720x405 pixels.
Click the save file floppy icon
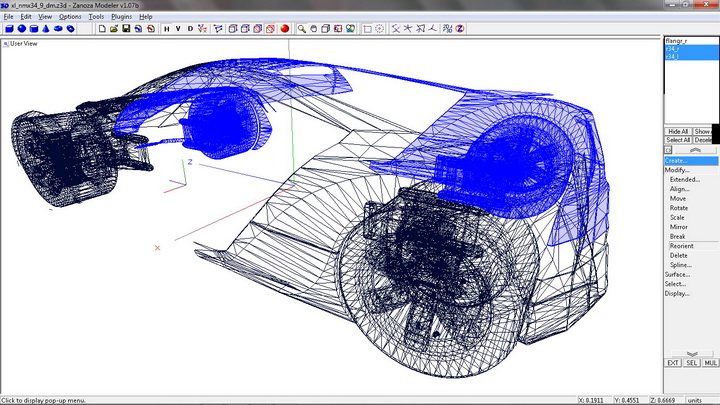126,29
